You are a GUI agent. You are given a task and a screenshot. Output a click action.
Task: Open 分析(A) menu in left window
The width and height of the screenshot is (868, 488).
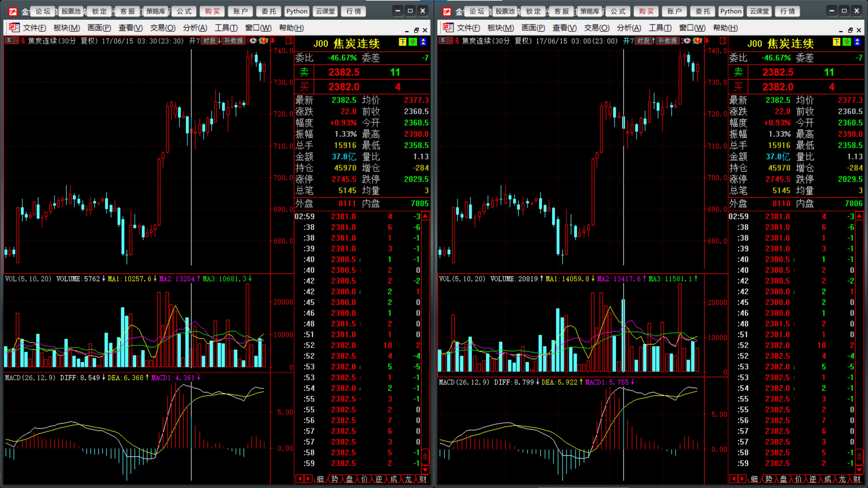pos(195,28)
